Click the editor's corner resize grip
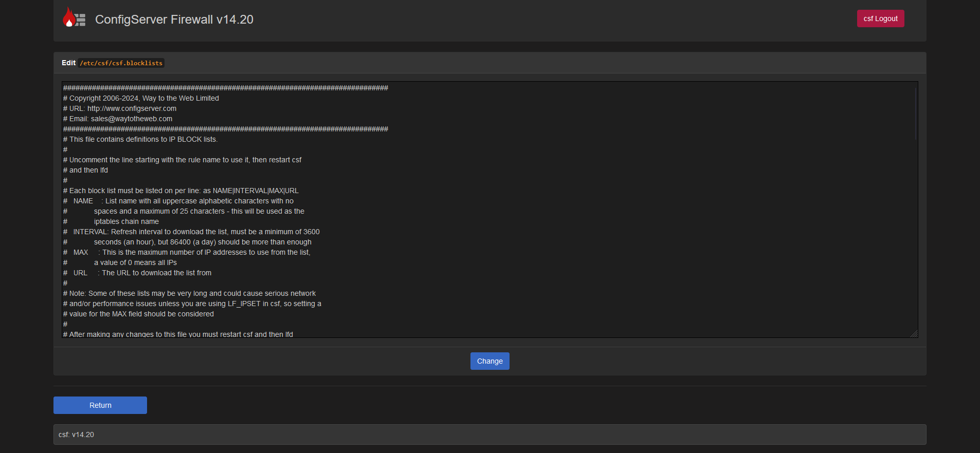The image size is (980, 453). 914,333
